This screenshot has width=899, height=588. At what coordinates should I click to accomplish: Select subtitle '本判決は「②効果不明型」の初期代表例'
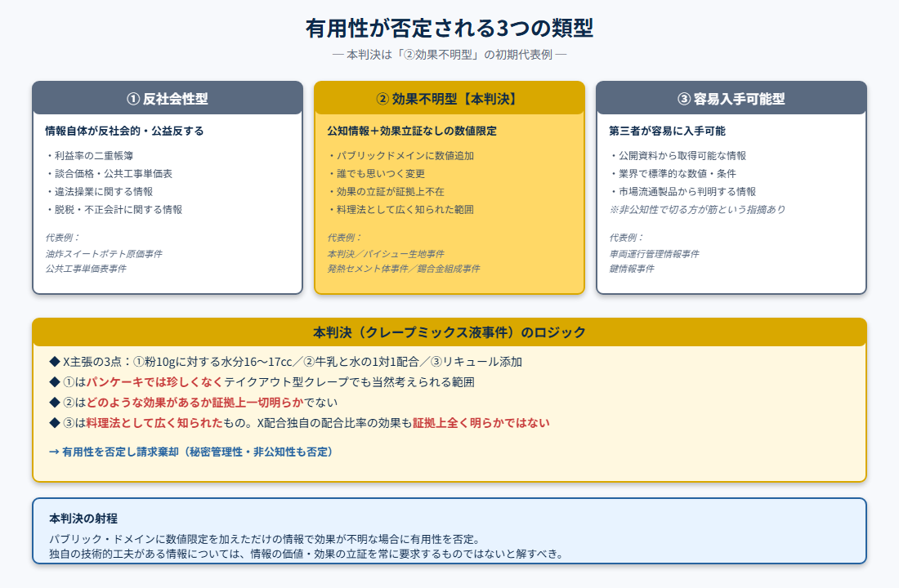pyautogui.click(x=449, y=55)
